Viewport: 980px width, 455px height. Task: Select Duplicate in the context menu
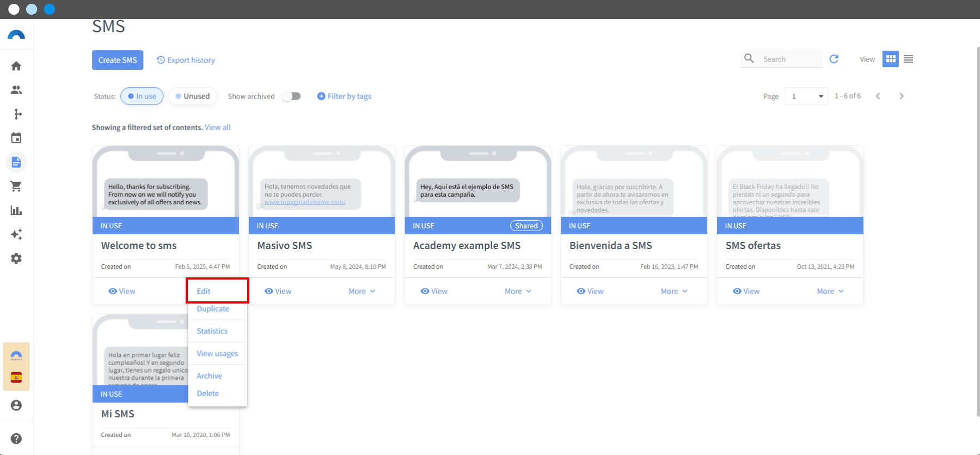[213, 309]
